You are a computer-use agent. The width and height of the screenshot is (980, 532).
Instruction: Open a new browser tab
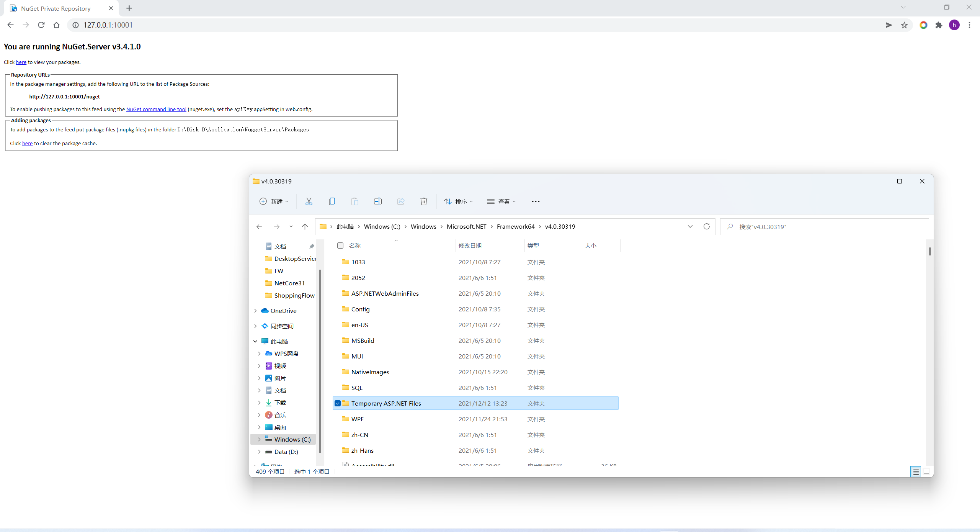pos(129,8)
